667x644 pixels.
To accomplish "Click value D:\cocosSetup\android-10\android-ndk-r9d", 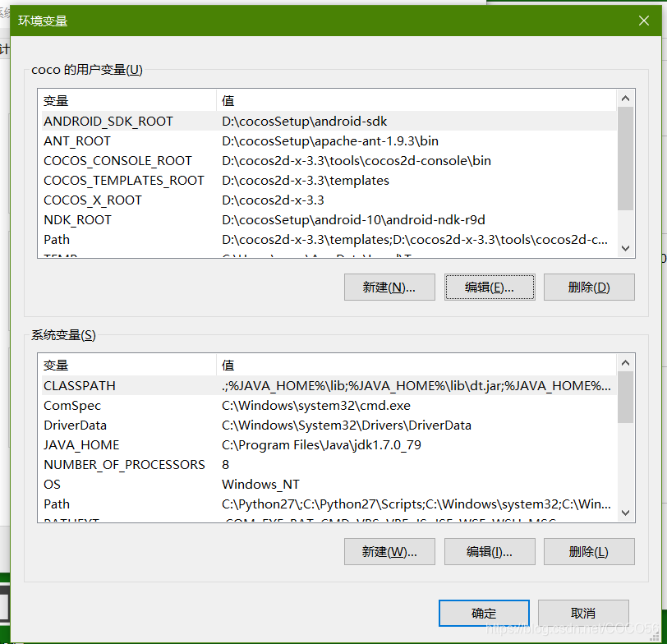I will pos(353,220).
